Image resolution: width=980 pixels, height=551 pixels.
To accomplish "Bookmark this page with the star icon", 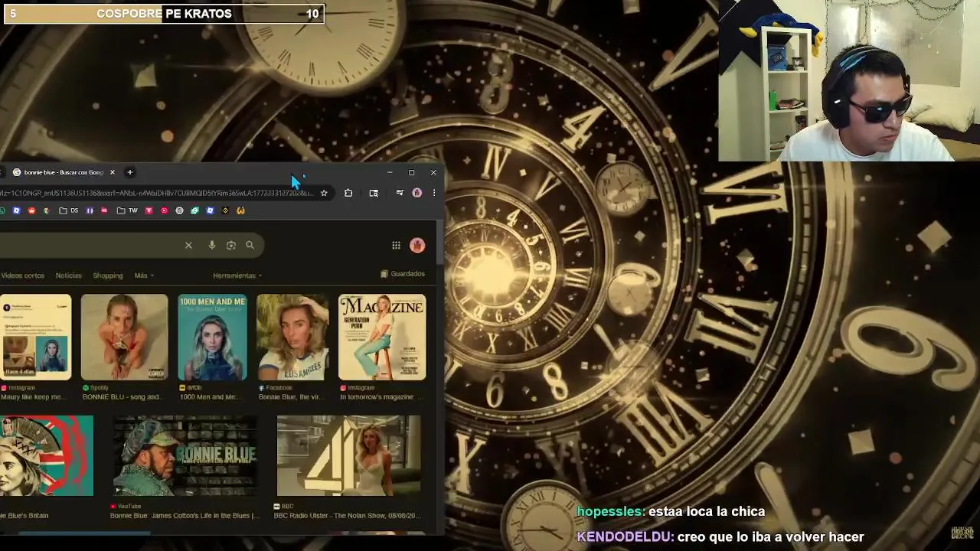I will pos(324,193).
